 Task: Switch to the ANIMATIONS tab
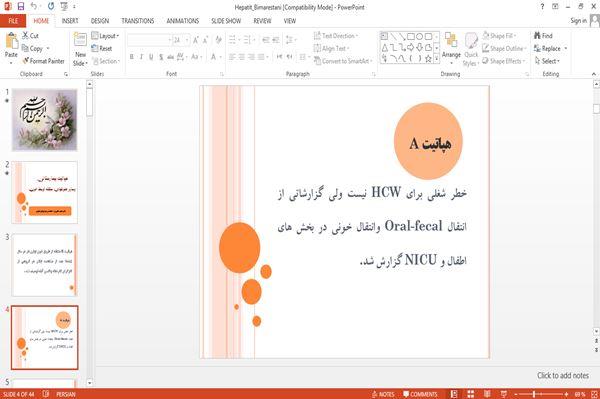pyautogui.click(x=183, y=21)
